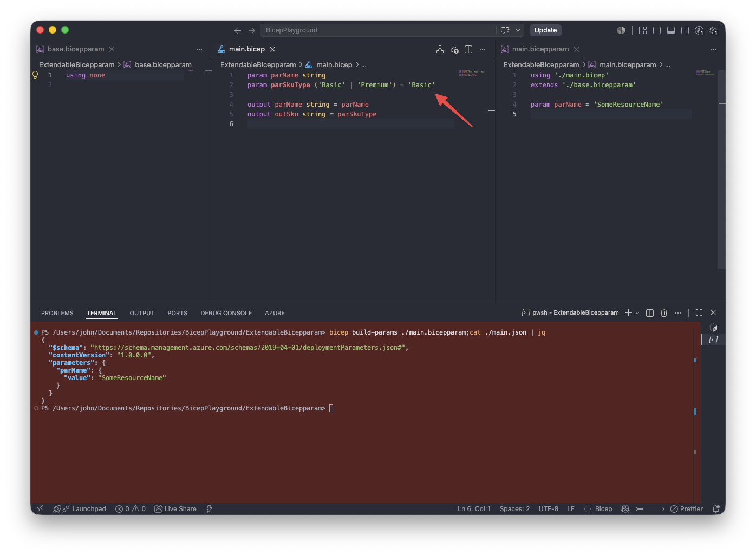Image resolution: width=756 pixels, height=555 pixels.
Task: Kill terminal using the trash icon
Action: tap(664, 312)
